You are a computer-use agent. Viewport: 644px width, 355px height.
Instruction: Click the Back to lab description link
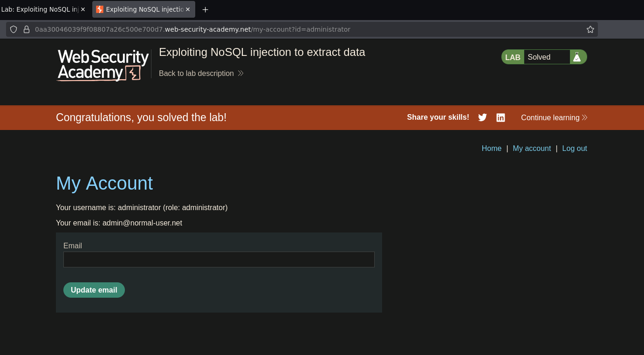tap(201, 73)
